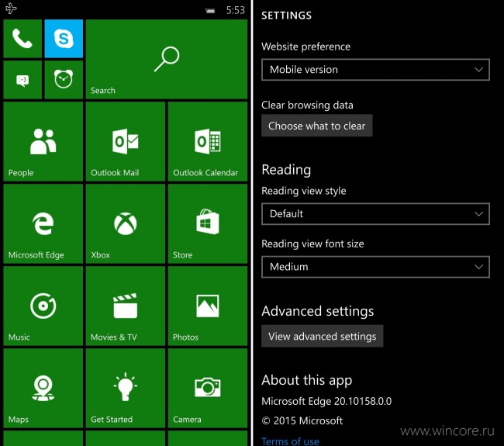Open the Phone tile
Viewport: 504px width, 446px height.
[22, 39]
